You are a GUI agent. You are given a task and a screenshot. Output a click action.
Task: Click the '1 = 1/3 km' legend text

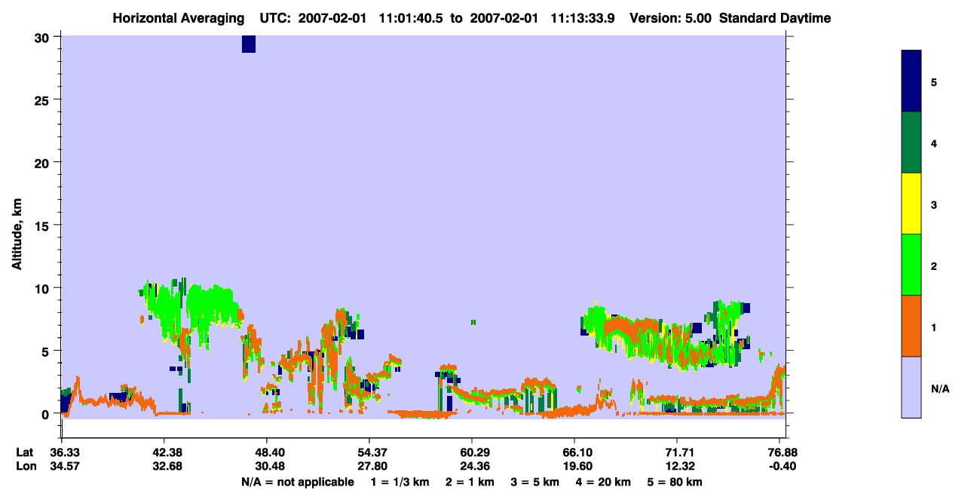click(x=400, y=482)
